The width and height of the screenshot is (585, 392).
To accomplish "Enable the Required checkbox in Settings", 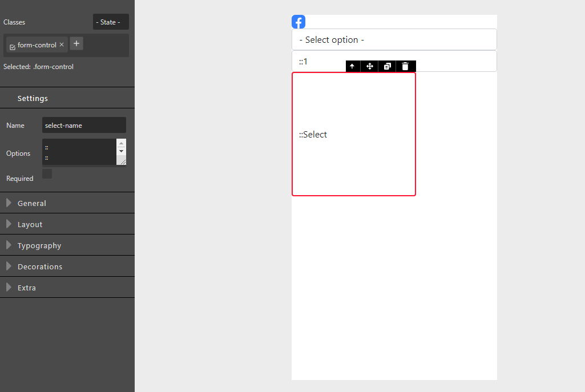I will coord(46,173).
